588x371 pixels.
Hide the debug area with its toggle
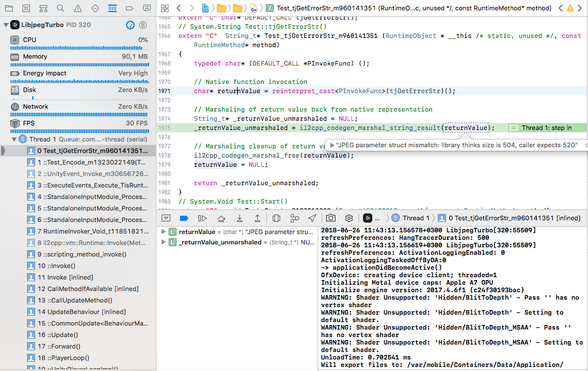click(x=166, y=218)
